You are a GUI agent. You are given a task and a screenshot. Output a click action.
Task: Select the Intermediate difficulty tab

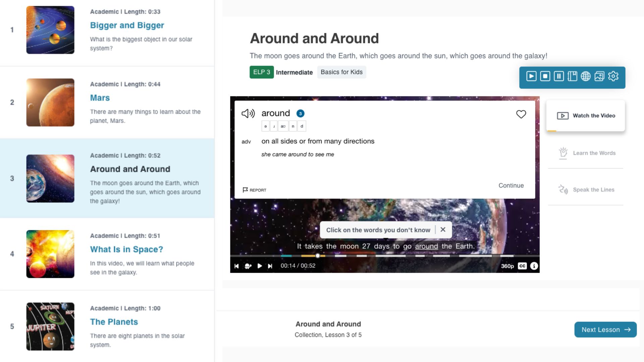point(294,72)
